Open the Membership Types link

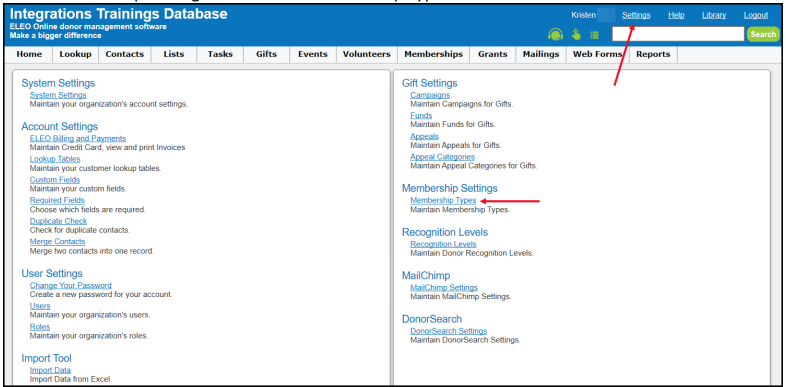[443, 200]
